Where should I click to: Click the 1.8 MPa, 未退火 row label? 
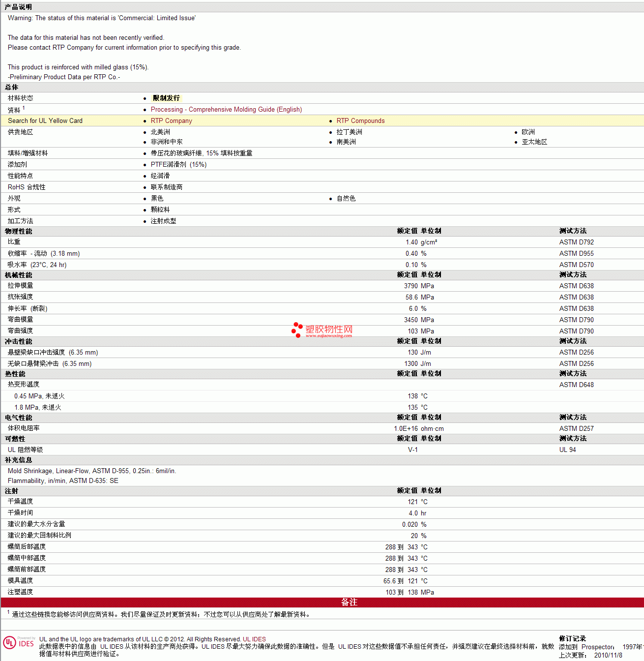coord(38,408)
